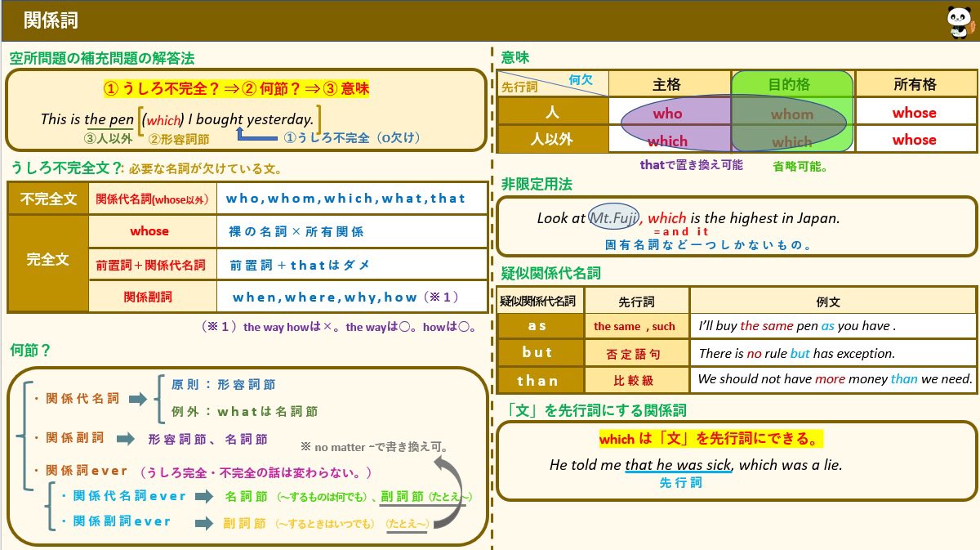Click the circled word Mt.Fuji
The image size is (980, 550).
coord(613,217)
